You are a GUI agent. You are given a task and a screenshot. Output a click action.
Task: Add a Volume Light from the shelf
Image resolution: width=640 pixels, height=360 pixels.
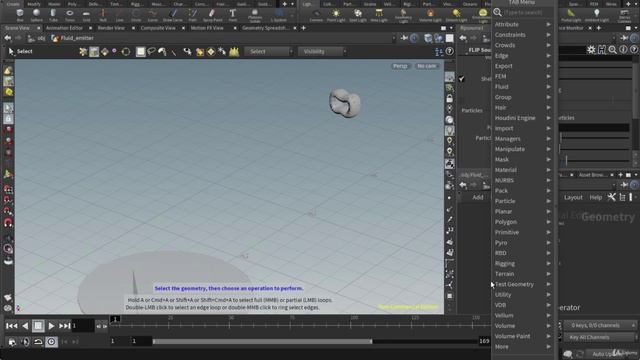[x=430, y=15]
